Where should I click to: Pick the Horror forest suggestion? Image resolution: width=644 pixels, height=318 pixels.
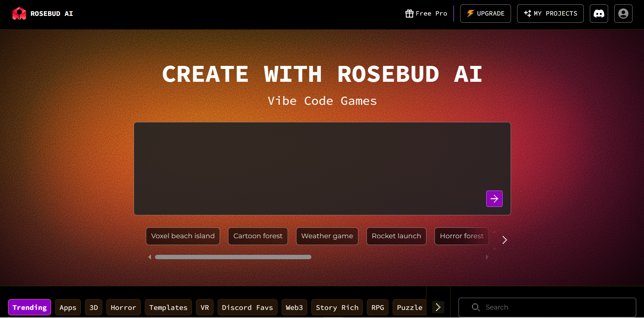click(x=462, y=236)
